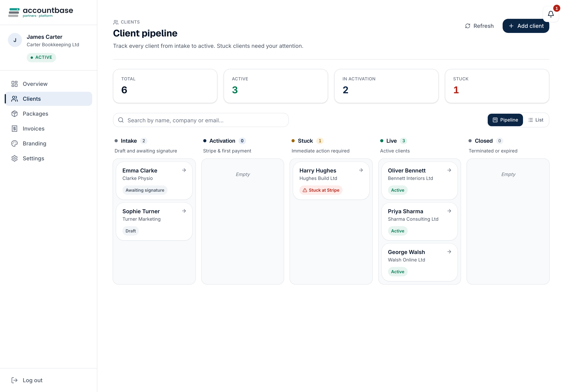Click Active badge on Oliver Bennett

[398, 190]
